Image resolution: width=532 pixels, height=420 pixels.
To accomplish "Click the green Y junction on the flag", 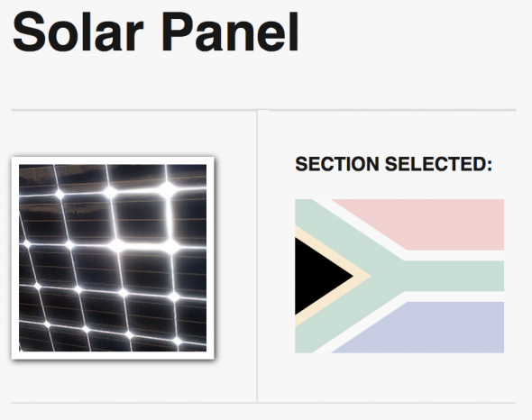I will click(x=390, y=276).
